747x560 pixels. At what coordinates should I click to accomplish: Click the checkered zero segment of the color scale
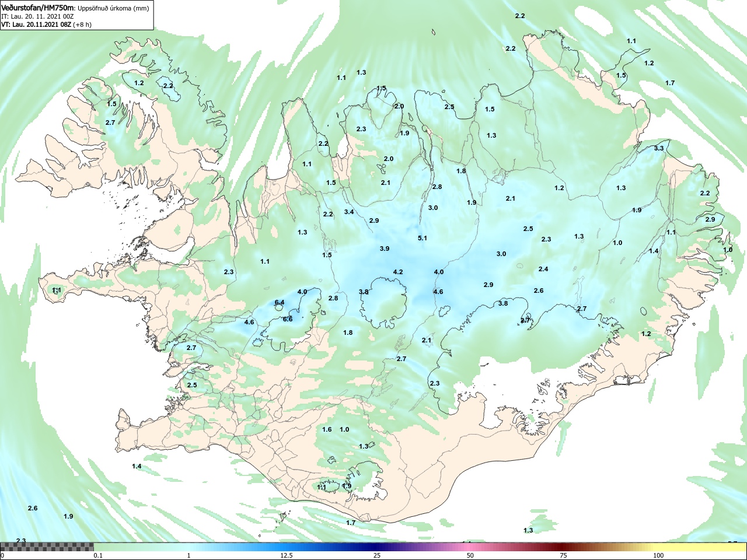[x=47, y=547]
